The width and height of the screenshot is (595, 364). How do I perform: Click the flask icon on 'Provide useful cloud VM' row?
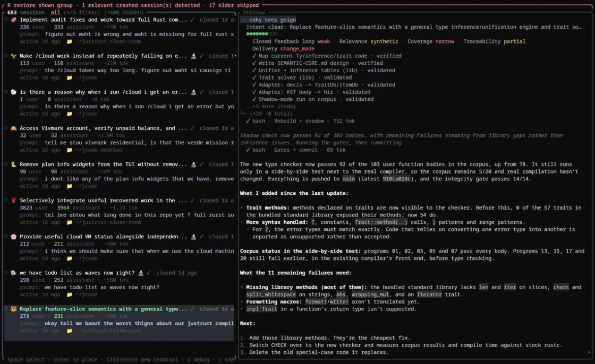(193, 237)
